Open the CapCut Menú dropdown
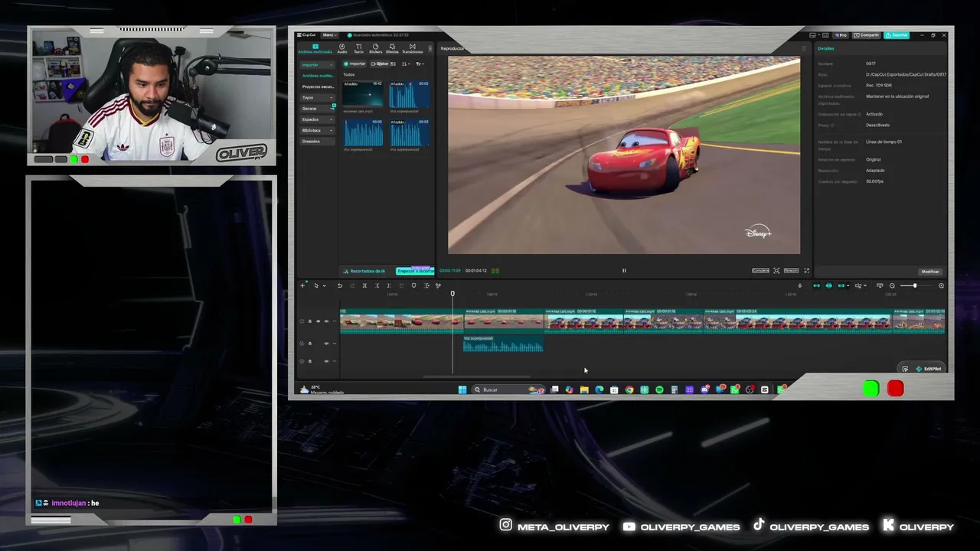 coord(328,35)
